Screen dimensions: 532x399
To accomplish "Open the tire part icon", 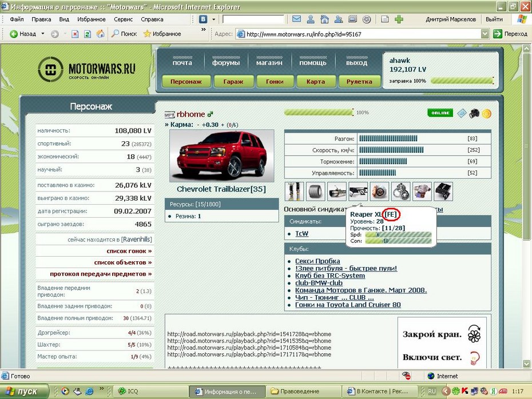I will (x=316, y=191).
